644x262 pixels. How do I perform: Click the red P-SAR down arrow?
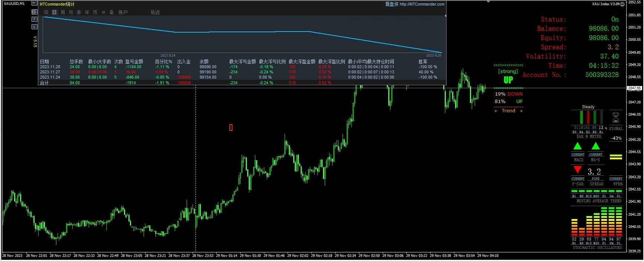(578, 169)
